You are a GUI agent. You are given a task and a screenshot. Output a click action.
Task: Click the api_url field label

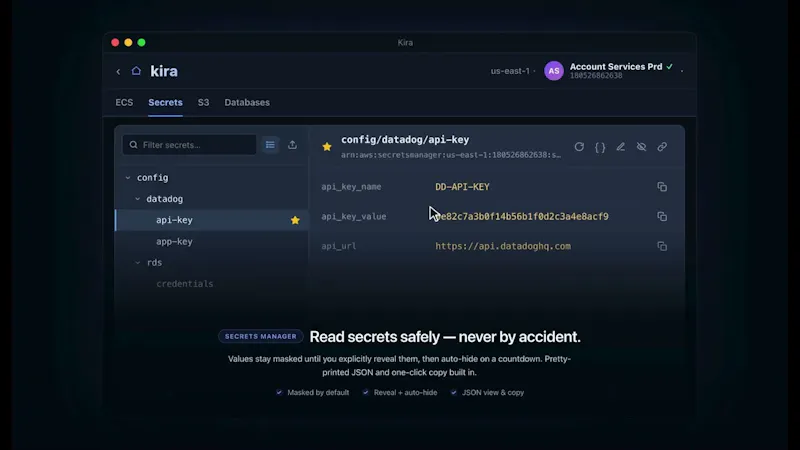coord(339,246)
